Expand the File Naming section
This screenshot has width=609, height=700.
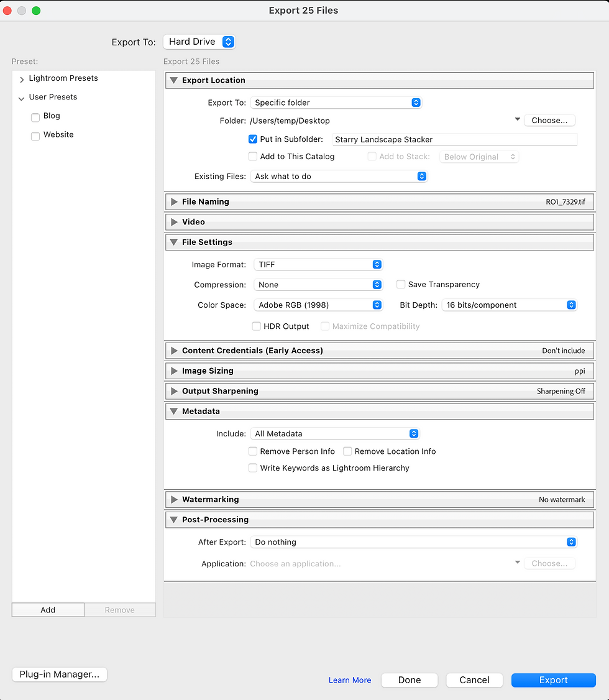point(174,202)
